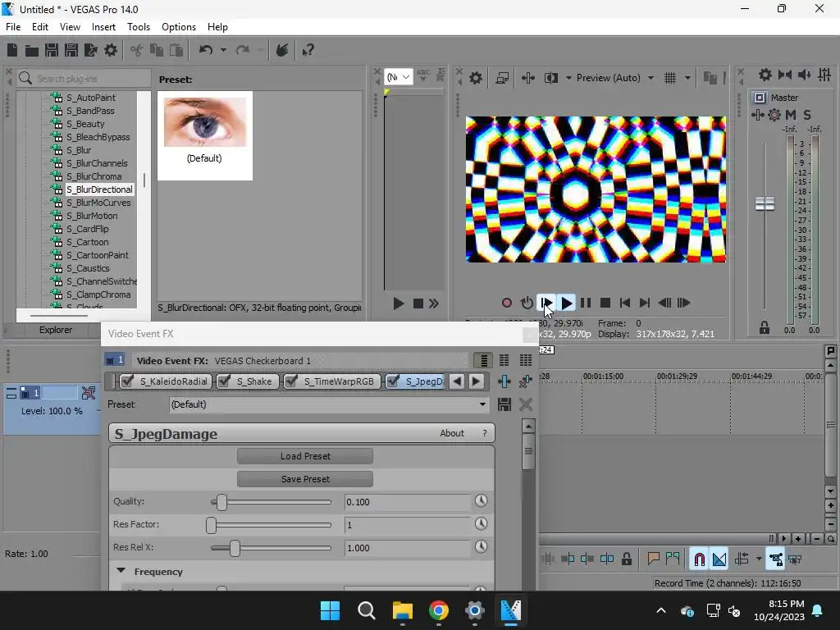840x630 pixels.
Task: Create a new project with New icon
Action: click(x=11, y=50)
